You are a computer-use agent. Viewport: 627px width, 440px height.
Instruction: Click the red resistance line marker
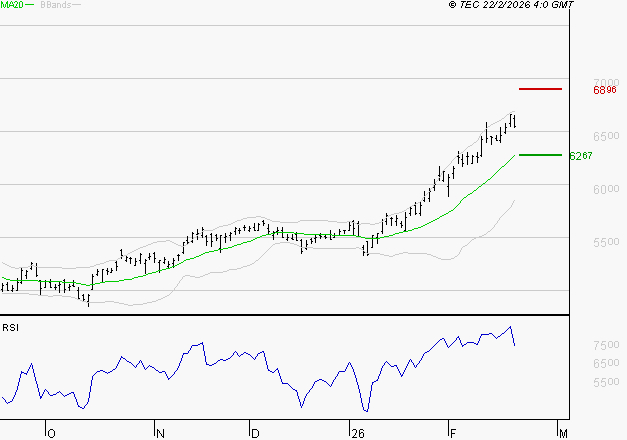[x=540, y=89]
